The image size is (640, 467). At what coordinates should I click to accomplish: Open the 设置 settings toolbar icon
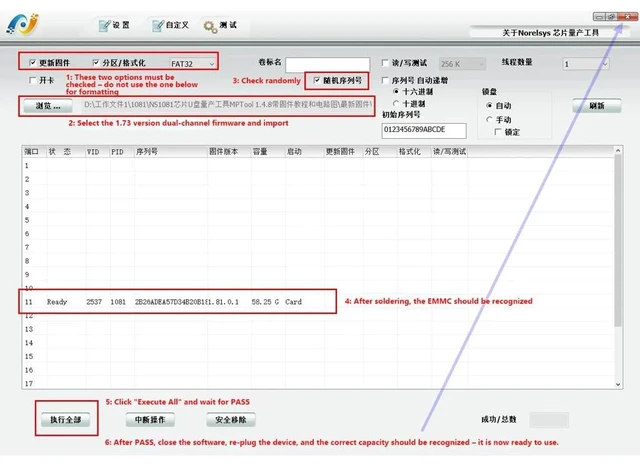114,25
